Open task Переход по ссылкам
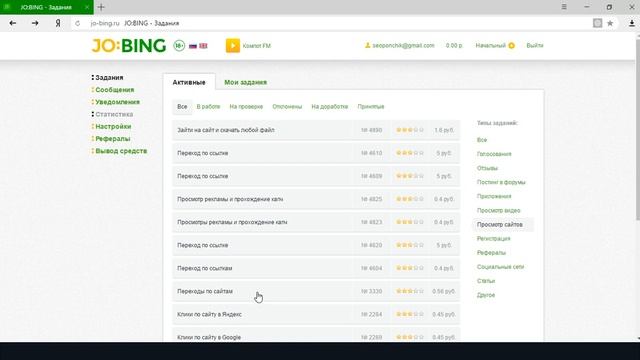Screen dimensions: 640x360 316,269
